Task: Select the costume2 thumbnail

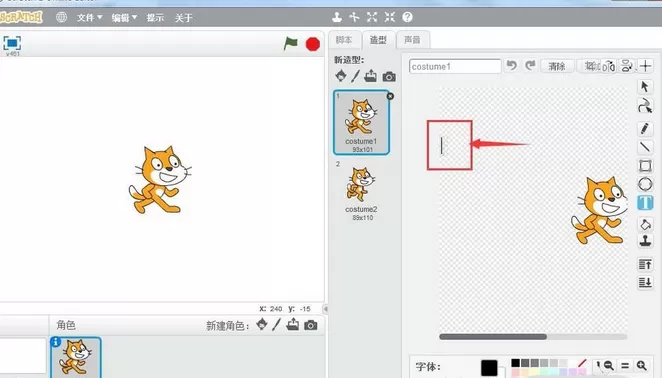Action: [x=361, y=190]
